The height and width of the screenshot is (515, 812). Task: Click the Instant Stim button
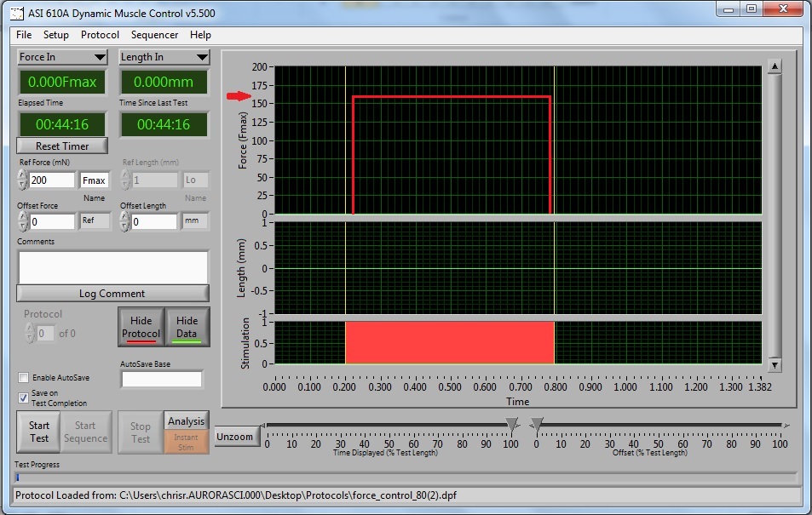(x=187, y=442)
